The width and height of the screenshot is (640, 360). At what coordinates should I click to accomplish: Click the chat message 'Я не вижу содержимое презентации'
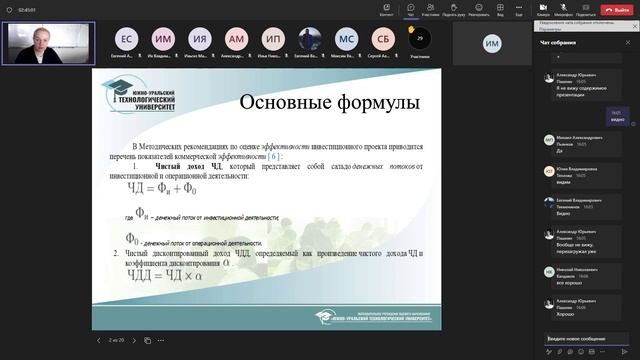[581, 91]
